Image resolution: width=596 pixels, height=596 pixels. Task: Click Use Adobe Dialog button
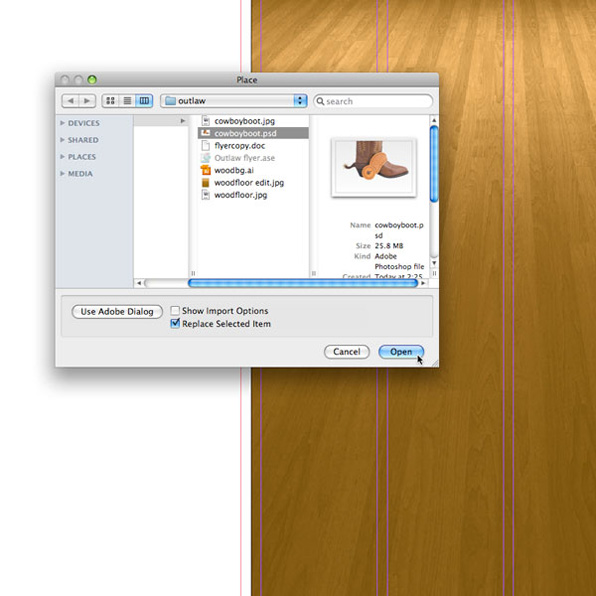(x=117, y=312)
